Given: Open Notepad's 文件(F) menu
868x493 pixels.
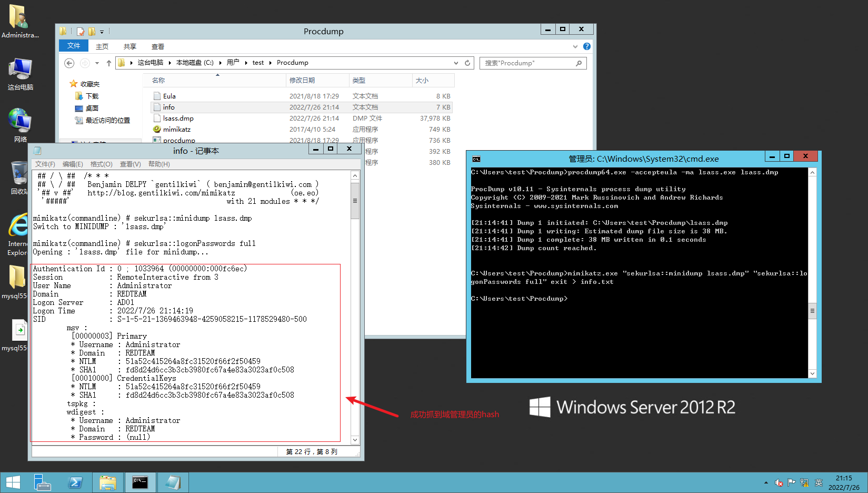Looking at the screenshot, I should tap(45, 164).
